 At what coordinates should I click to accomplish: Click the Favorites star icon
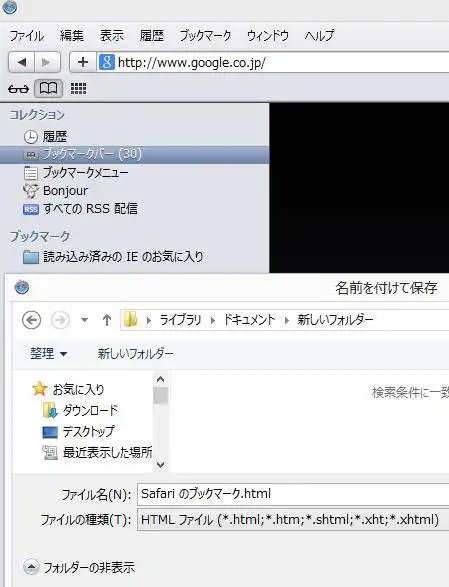tap(39, 389)
